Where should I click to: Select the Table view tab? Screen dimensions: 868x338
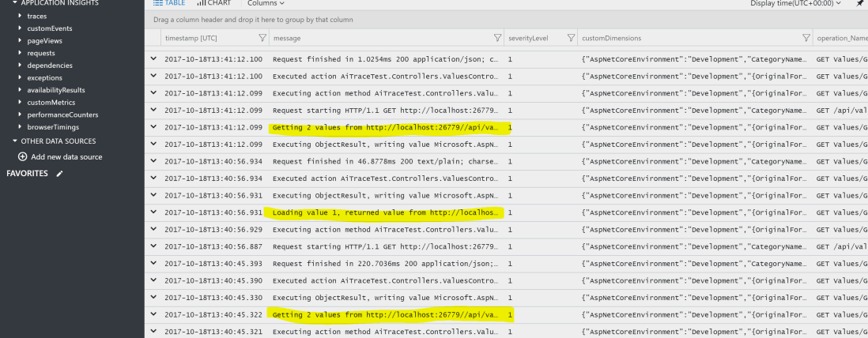pos(168,4)
